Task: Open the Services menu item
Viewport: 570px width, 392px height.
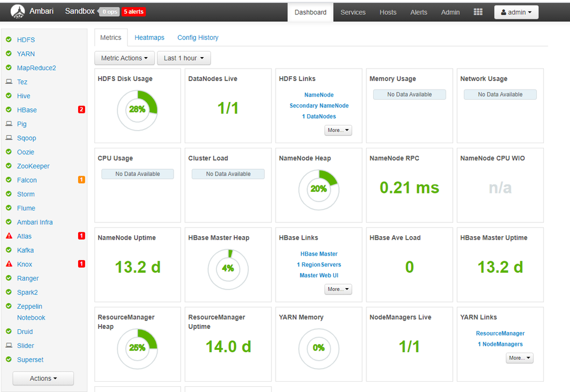Action: 353,13
